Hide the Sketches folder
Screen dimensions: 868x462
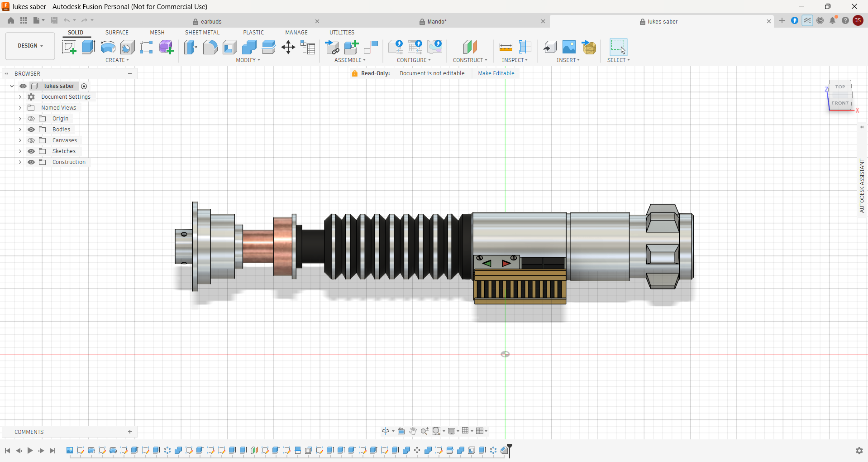click(31, 151)
